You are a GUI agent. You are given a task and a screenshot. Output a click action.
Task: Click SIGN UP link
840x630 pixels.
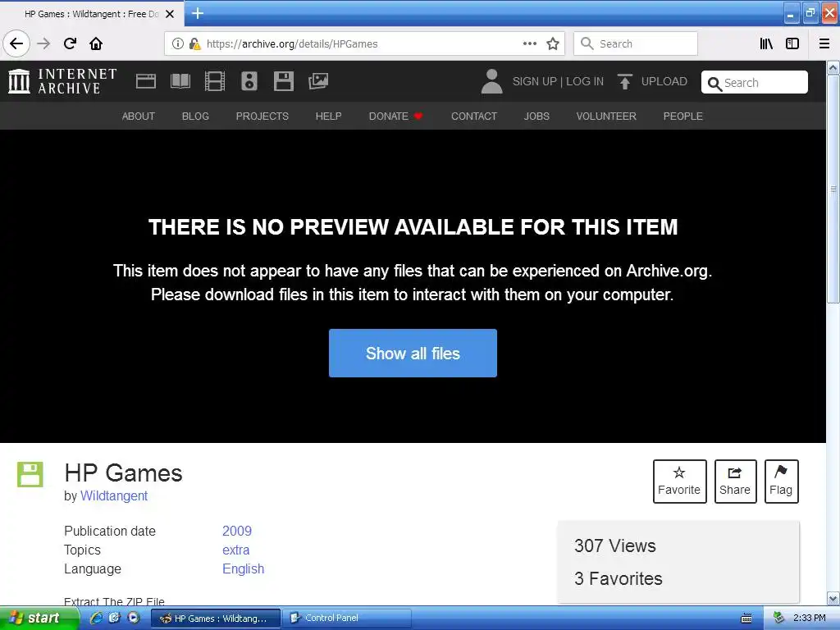pyautogui.click(x=535, y=81)
